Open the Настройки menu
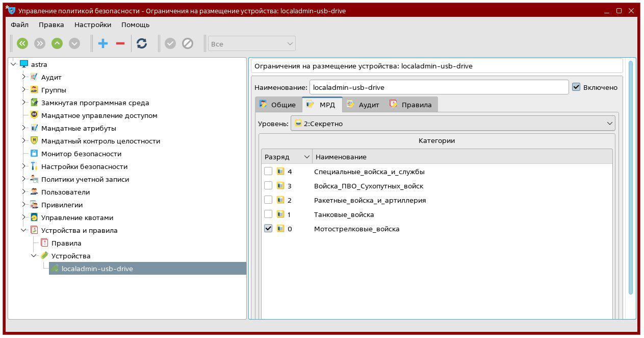644x338 pixels. click(92, 25)
